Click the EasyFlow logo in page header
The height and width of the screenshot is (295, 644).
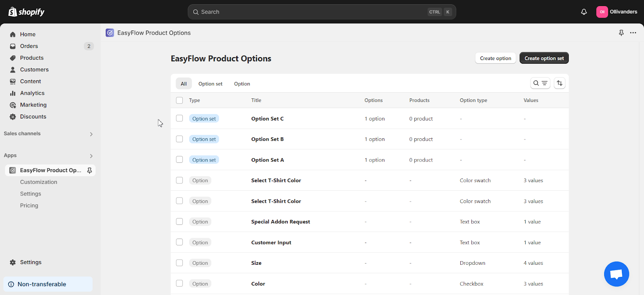click(110, 33)
